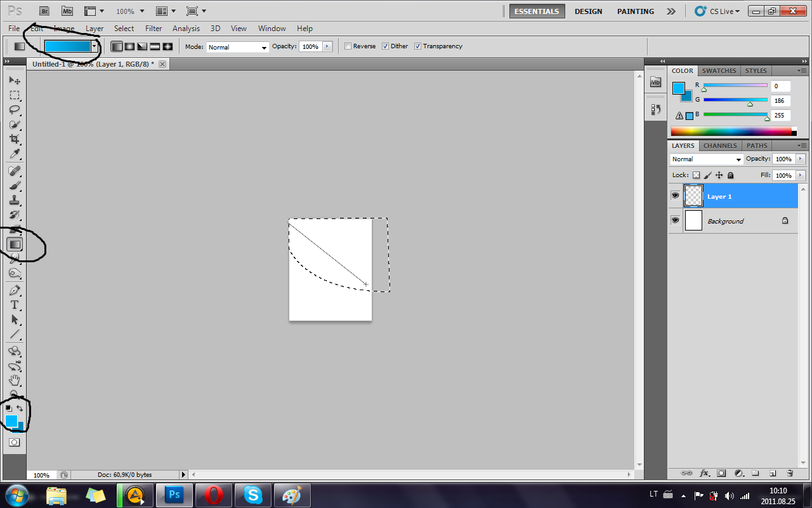Hide the Background layer eye icon

[x=675, y=220]
